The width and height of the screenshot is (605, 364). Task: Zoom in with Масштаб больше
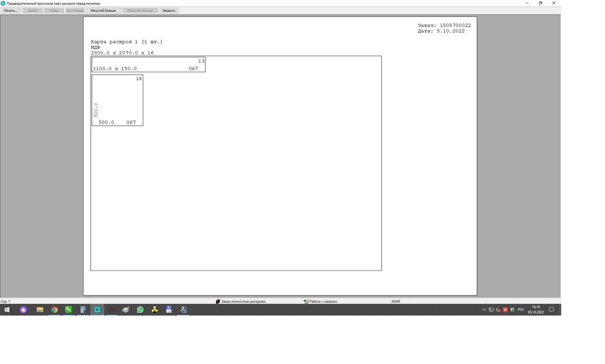pos(103,10)
